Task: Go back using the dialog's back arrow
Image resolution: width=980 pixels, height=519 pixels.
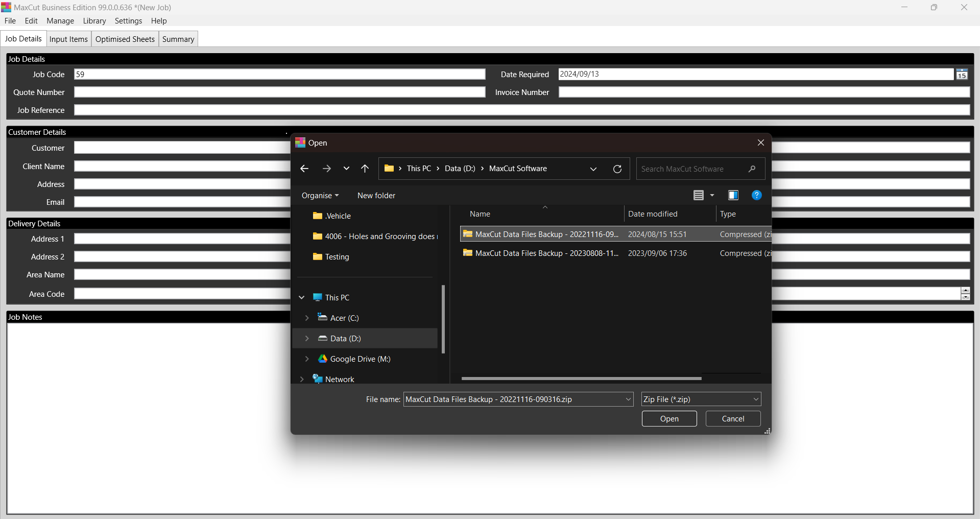Action: coord(304,169)
